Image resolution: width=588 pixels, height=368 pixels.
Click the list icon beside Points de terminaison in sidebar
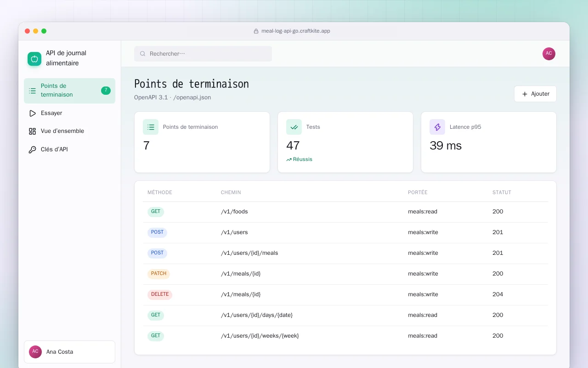(32, 91)
